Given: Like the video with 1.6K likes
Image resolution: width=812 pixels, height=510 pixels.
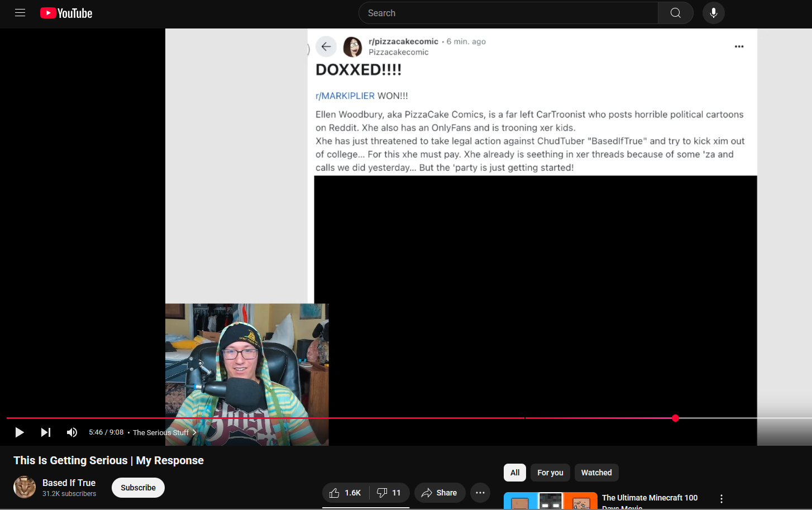Looking at the screenshot, I should [346, 493].
